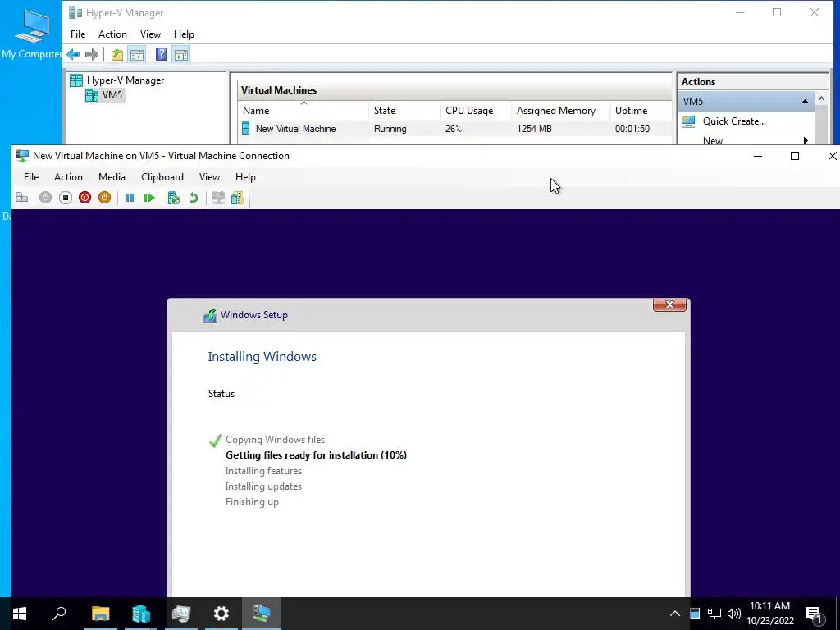Click the Start VM icon in VM toolbar
840x630 pixels.
coord(46,198)
